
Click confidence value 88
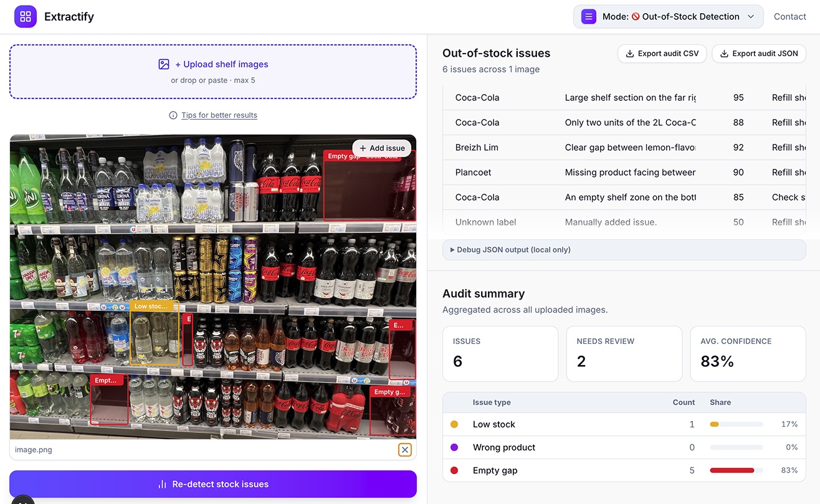pyautogui.click(x=738, y=123)
